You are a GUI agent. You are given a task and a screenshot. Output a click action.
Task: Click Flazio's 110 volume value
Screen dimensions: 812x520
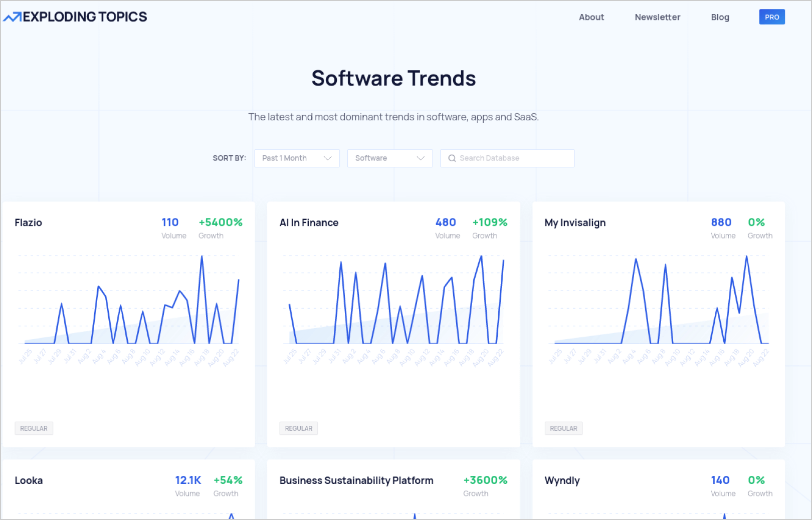170,222
